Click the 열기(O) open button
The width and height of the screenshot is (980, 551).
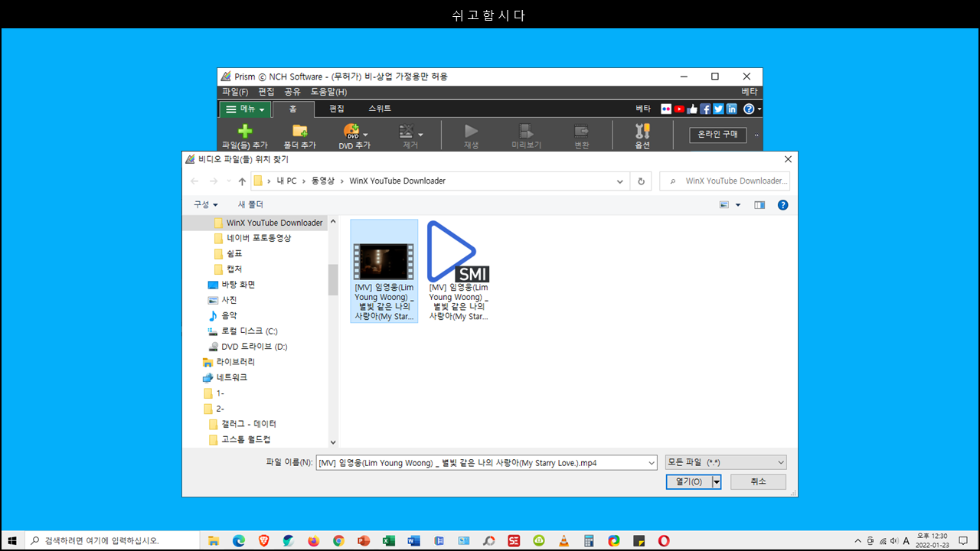(x=689, y=481)
